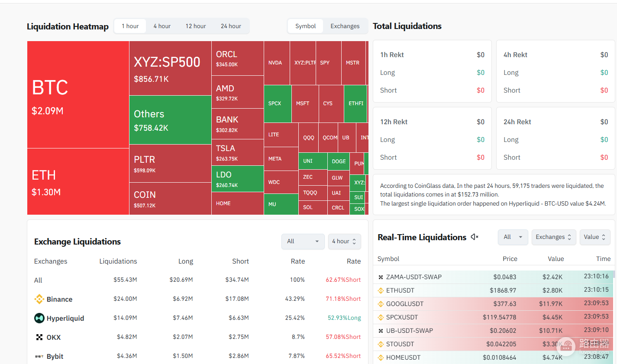Open the Hyperliquid exchange link
617x364 pixels.
coord(65,319)
